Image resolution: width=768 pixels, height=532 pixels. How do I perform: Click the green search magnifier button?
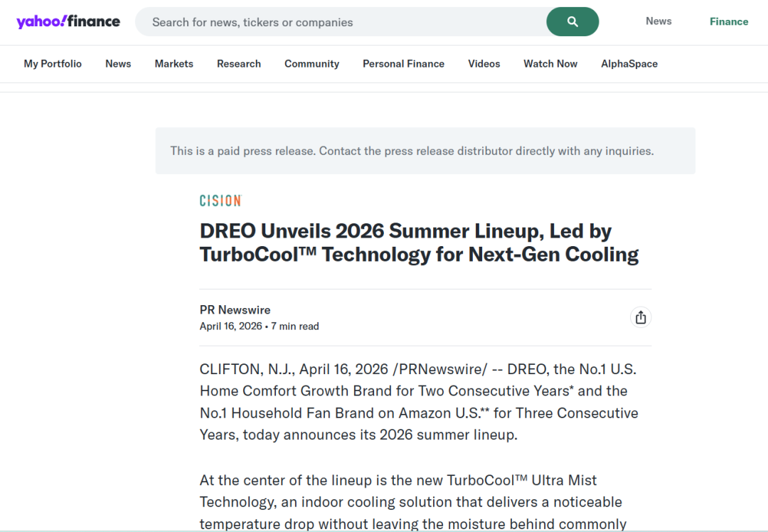(x=572, y=21)
